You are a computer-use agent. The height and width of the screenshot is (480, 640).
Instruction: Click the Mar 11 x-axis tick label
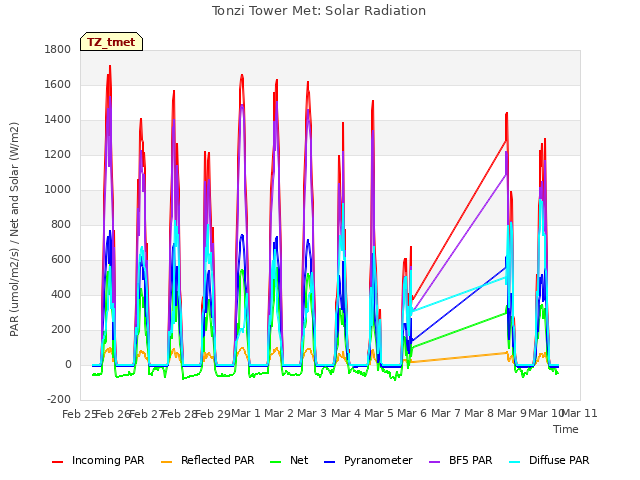[x=580, y=413]
